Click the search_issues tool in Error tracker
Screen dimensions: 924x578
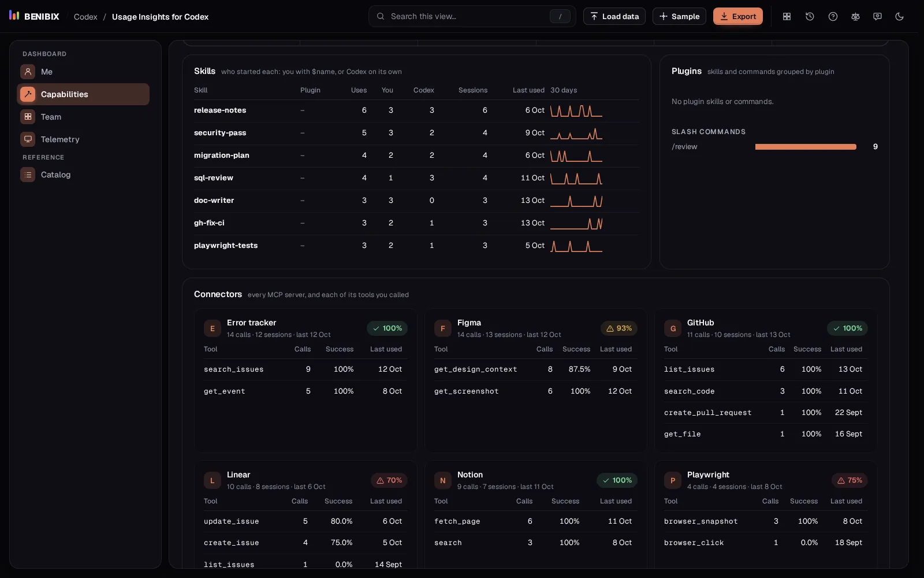tap(234, 369)
